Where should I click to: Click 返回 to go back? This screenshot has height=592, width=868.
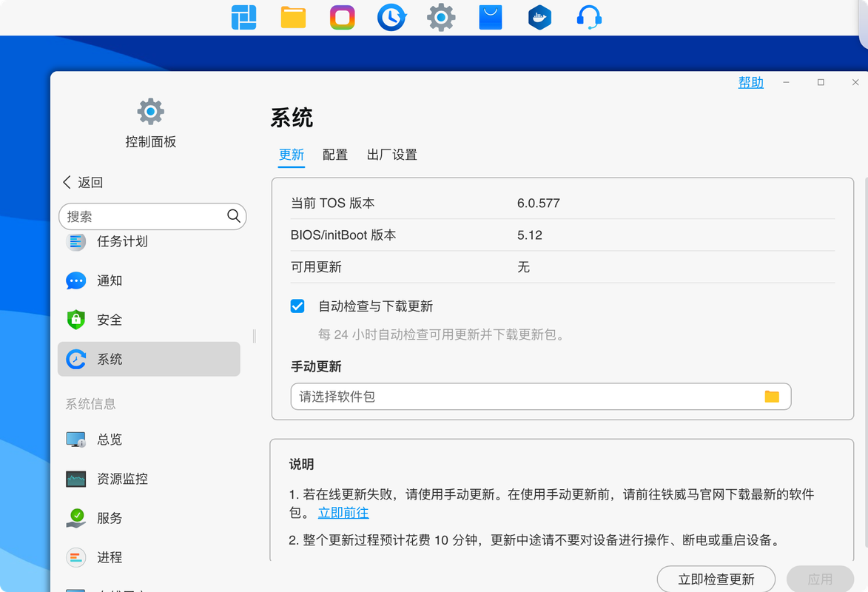point(90,182)
